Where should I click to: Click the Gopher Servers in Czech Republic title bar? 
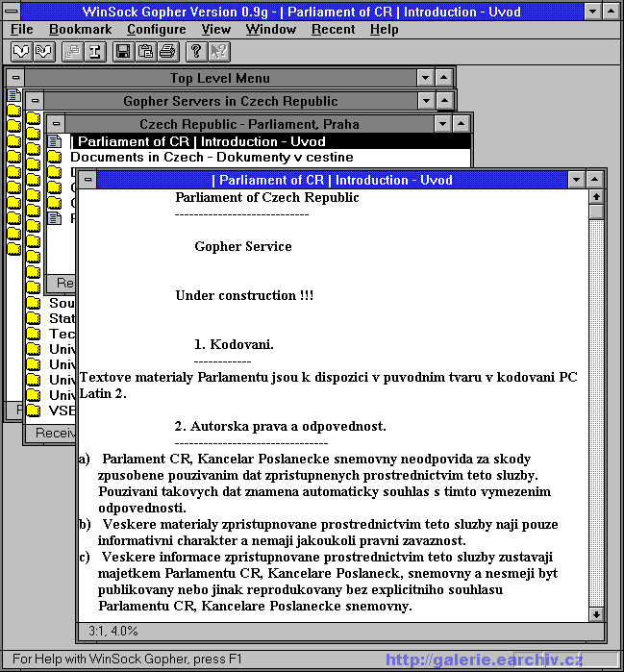coord(231,101)
